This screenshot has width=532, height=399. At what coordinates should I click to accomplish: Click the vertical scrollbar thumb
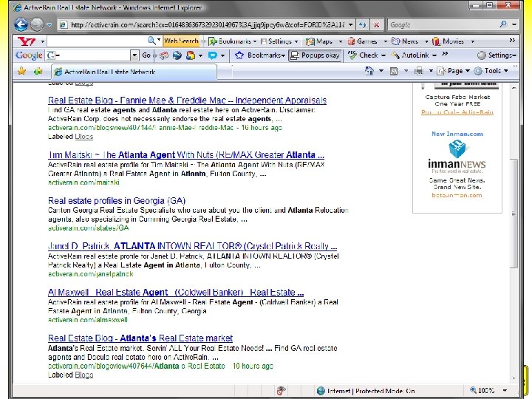[x=514, y=214]
